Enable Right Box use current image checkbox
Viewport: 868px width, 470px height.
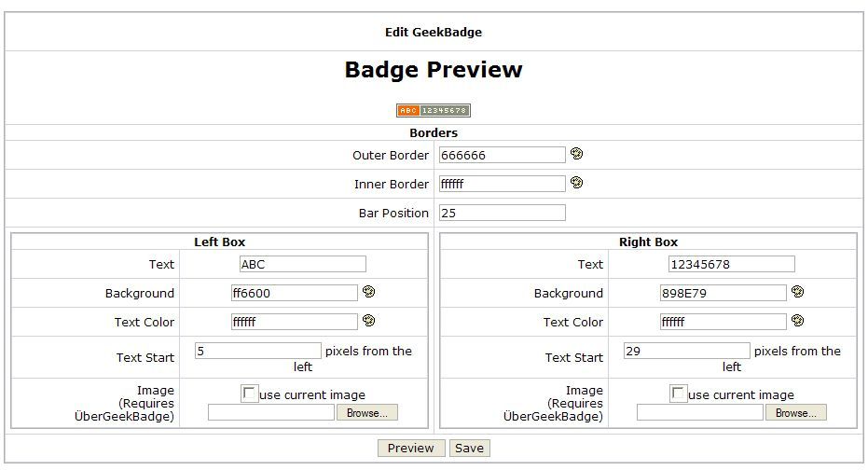pos(678,394)
